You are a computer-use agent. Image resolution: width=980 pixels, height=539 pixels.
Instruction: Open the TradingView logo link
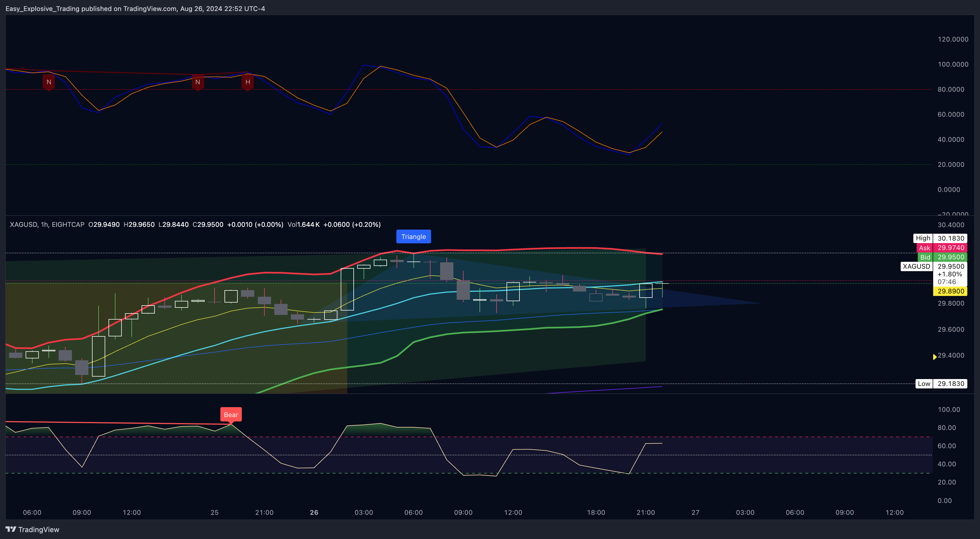[32, 529]
